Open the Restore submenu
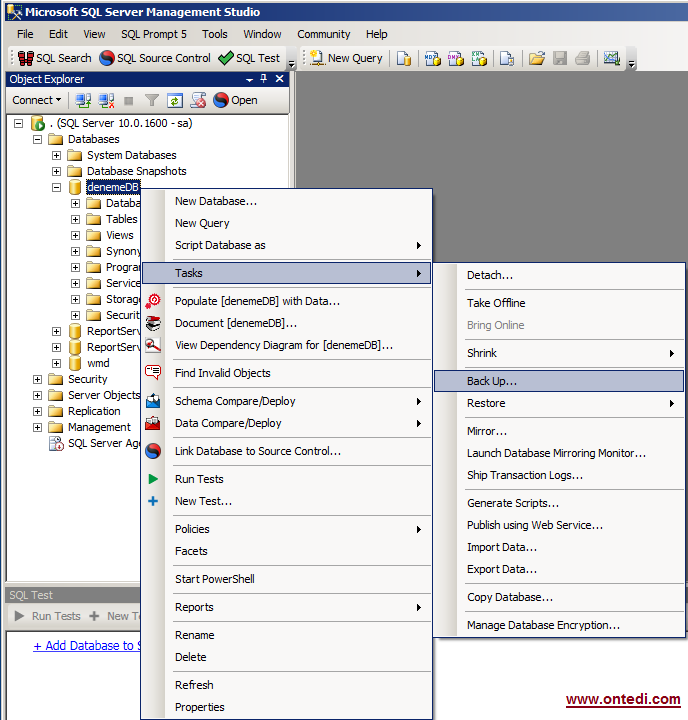688x720 pixels. [x=559, y=403]
